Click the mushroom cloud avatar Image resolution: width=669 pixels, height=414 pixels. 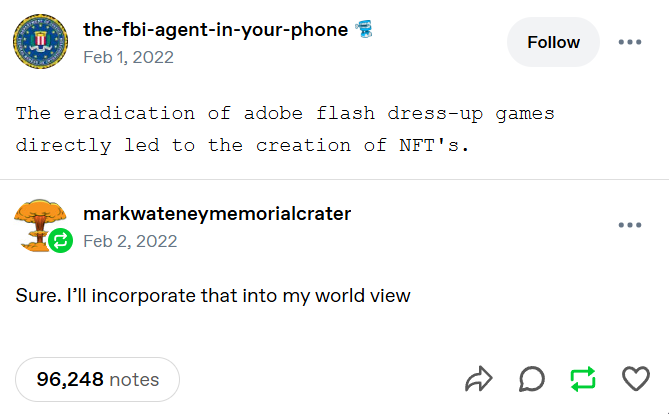[x=37, y=221]
